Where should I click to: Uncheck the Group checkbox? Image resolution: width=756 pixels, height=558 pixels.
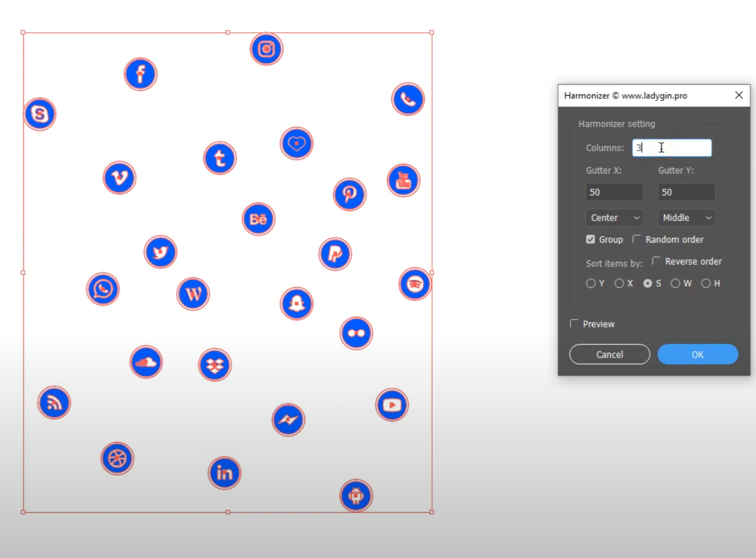click(x=590, y=239)
